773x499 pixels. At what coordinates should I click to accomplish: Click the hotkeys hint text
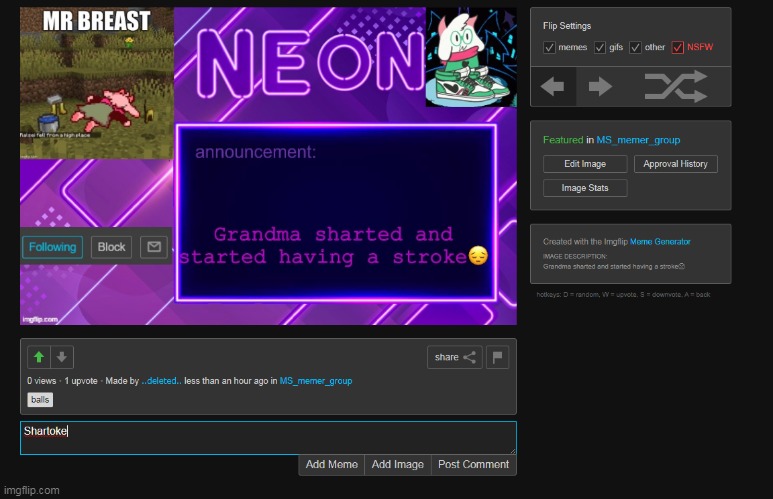623,294
